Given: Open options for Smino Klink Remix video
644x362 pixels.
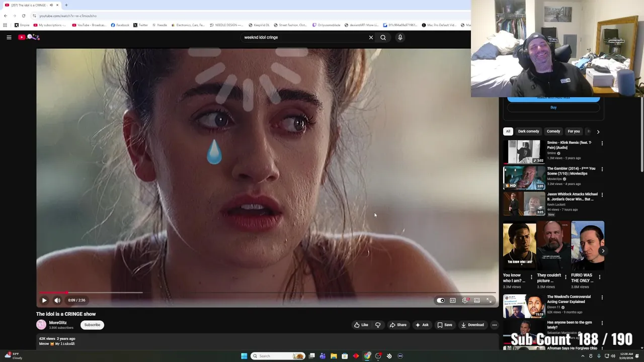Looking at the screenshot, I should (x=602, y=143).
